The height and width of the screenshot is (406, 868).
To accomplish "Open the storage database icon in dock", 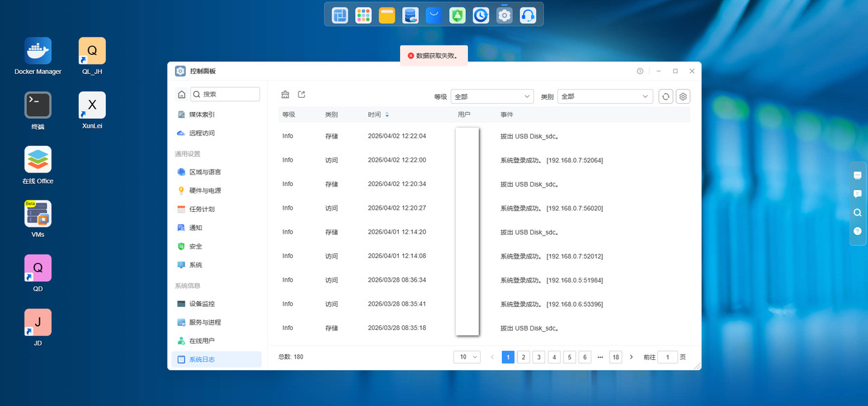I will pos(410,15).
